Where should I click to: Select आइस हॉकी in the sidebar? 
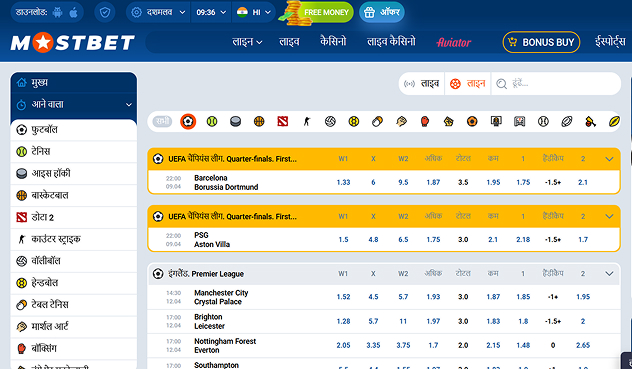tap(74, 173)
